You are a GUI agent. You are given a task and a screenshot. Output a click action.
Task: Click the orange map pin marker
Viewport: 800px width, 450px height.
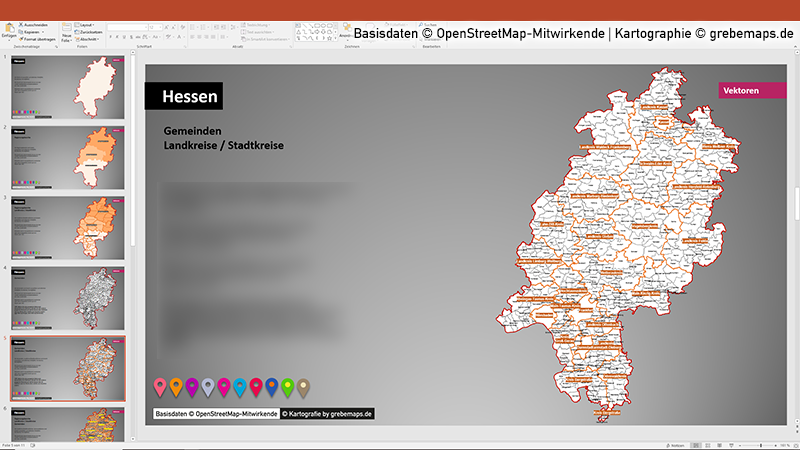[x=175, y=387]
